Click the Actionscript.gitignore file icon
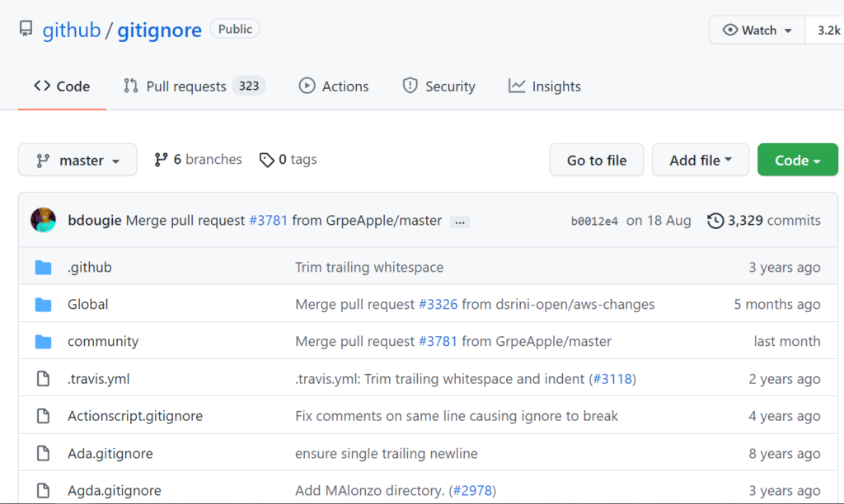844x504 pixels. click(x=43, y=416)
